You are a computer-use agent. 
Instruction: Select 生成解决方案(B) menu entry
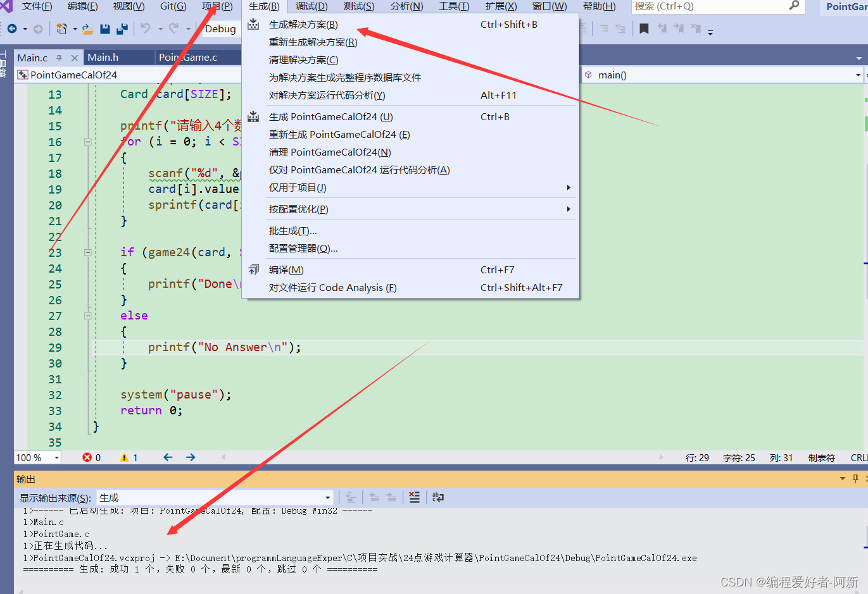[x=410, y=25]
